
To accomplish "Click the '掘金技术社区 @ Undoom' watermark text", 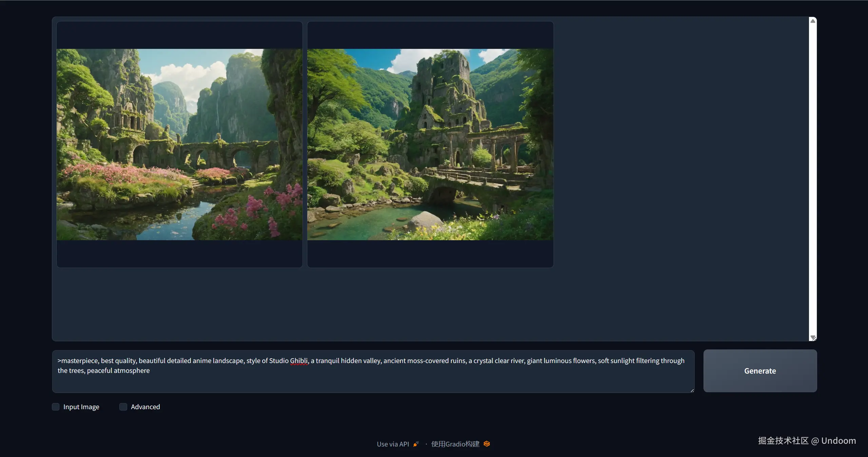I will pyautogui.click(x=807, y=441).
